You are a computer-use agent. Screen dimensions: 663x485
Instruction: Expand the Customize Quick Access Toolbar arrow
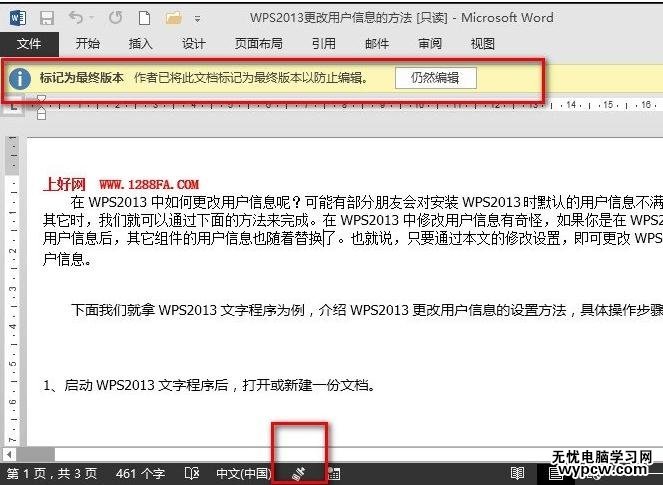click(x=197, y=19)
